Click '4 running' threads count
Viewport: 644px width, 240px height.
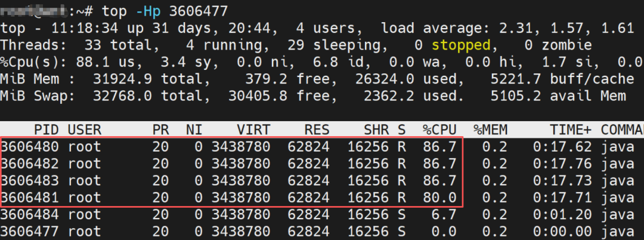click(224, 45)
